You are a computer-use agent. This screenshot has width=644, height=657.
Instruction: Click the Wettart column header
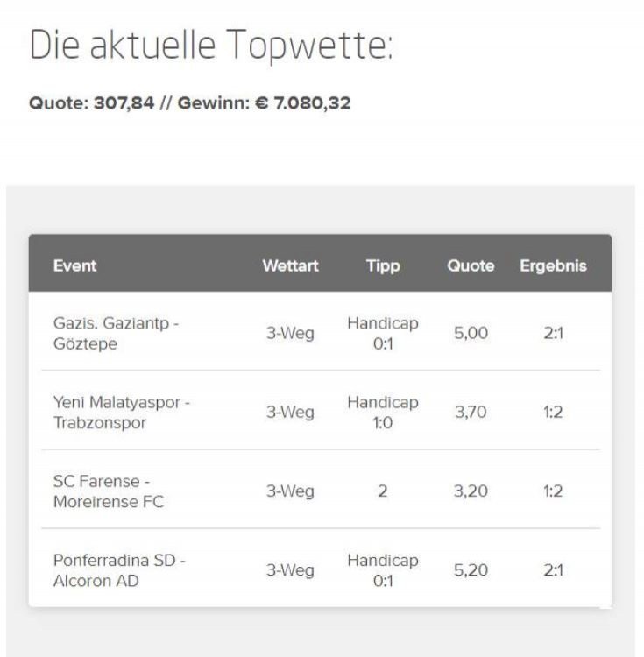[x=290, y=265]
